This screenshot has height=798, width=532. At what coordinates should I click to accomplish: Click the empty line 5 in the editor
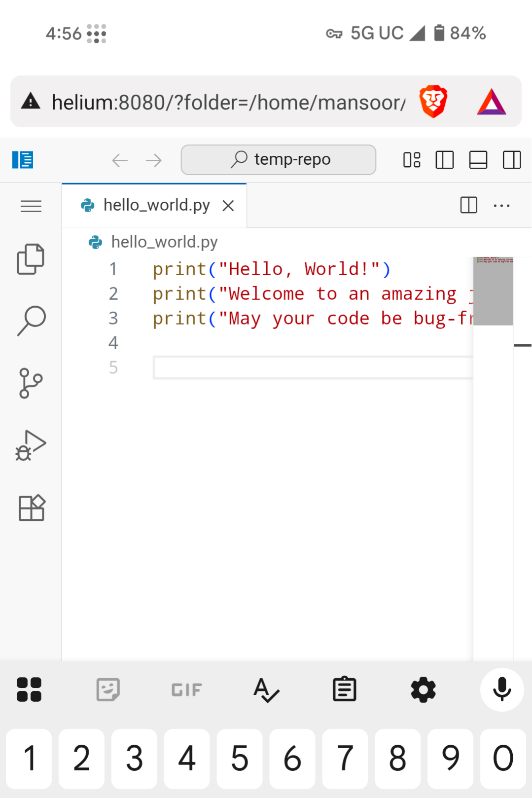pyautogui.click(x=313, y=367)
